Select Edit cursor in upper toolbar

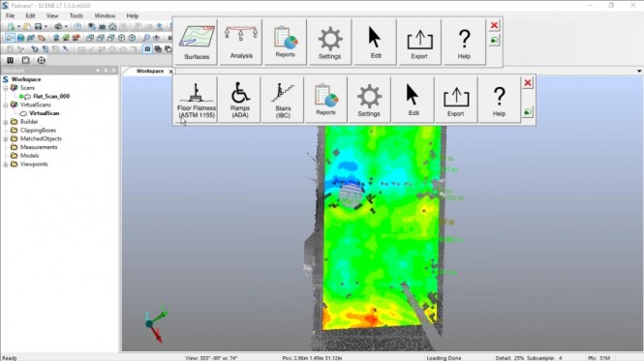(375, 42)
